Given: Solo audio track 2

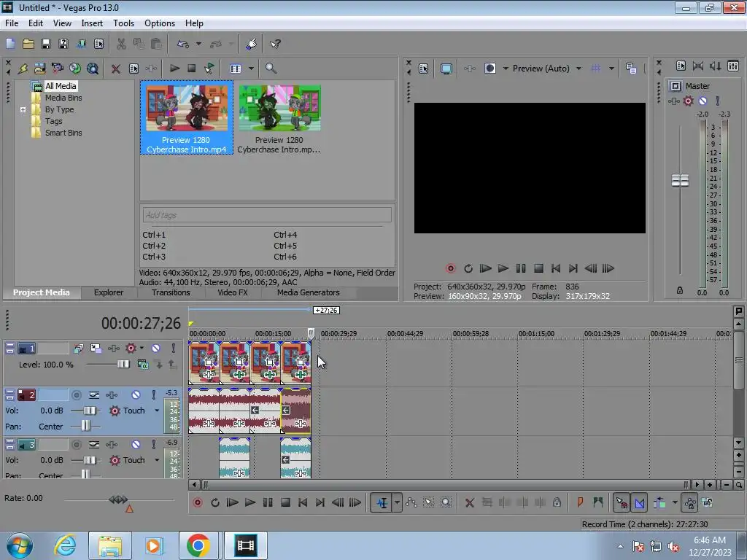Looking at the screenshot, I should (153, 394).
